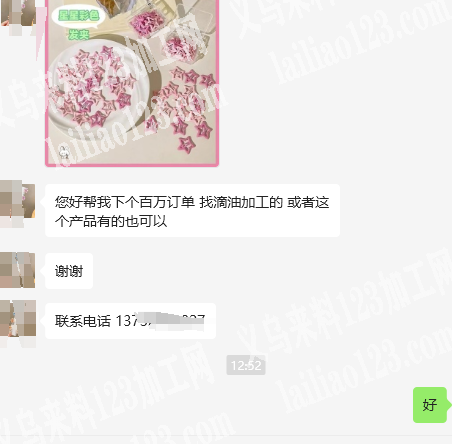Select the 联系电话 message bubble
452x444 pixels.
(130, 321)
